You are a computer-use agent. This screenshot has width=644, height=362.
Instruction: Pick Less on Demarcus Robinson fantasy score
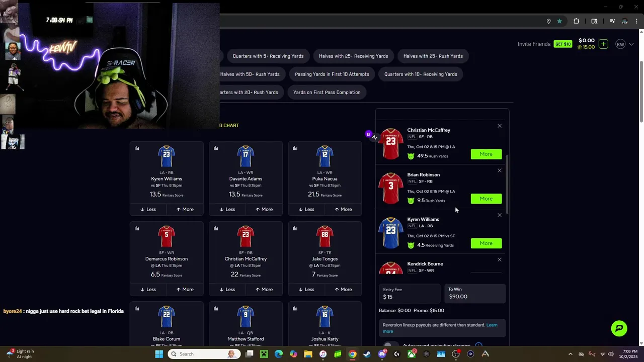[148, 289]
